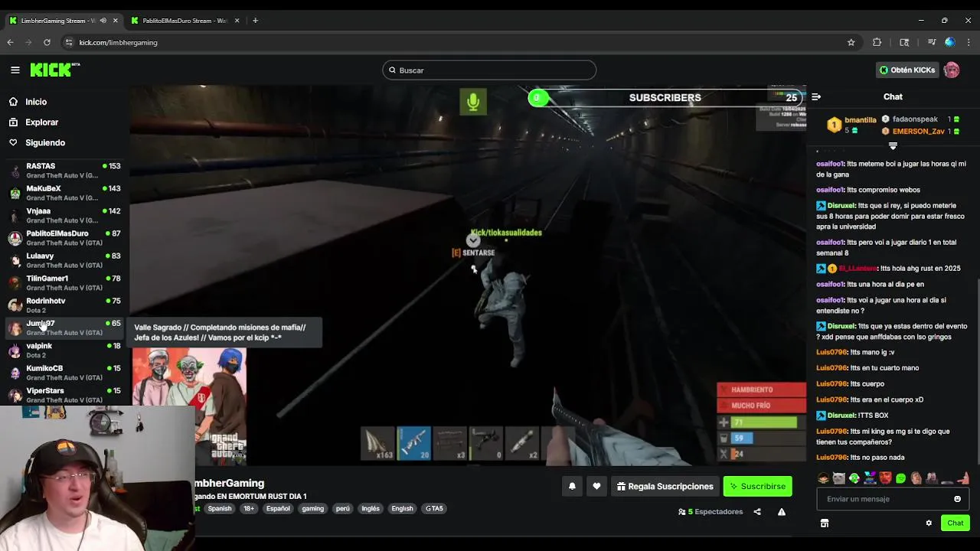Viewport: 980px width, 551px height.
Task: Select the Español tag
Action: pos(278,509)
